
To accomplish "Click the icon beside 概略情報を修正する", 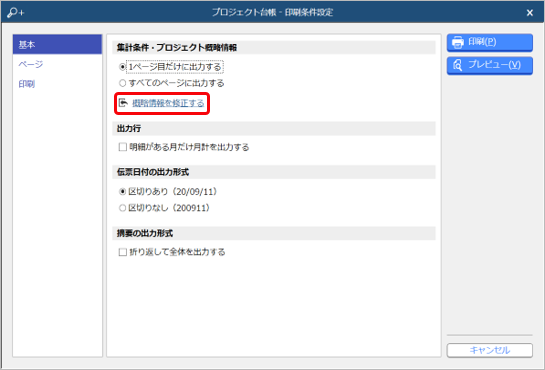I will (123, 103).
